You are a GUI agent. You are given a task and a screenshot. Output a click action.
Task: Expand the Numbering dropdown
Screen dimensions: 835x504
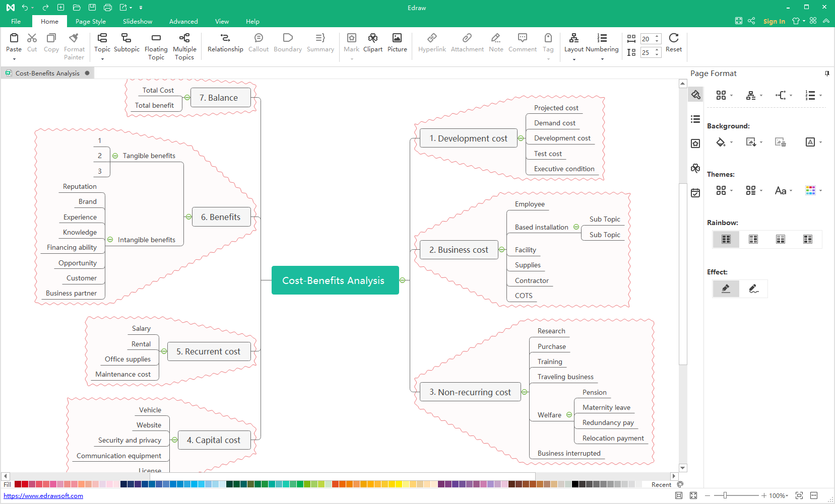602,59
